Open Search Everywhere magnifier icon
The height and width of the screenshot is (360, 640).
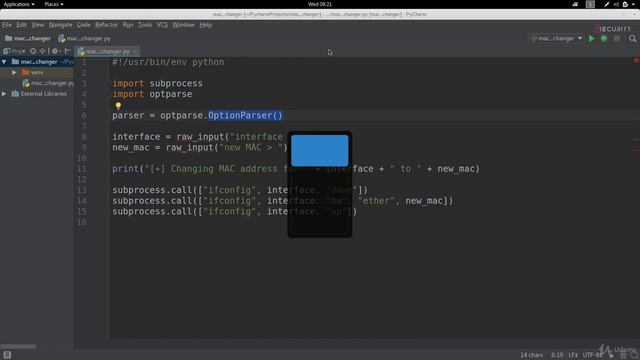tap(632, 38)
